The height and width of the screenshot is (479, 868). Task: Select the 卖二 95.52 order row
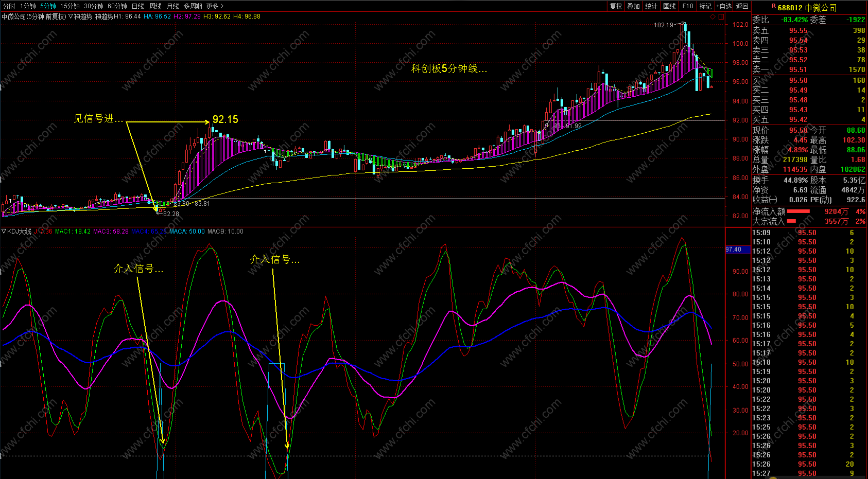click(809, 60)
